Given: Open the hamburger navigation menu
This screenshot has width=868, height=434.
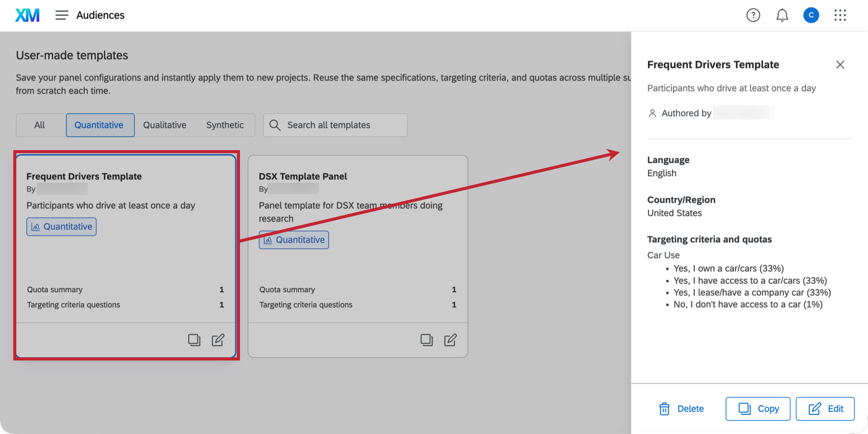Looking at the screenshot, I should (62, 15).
